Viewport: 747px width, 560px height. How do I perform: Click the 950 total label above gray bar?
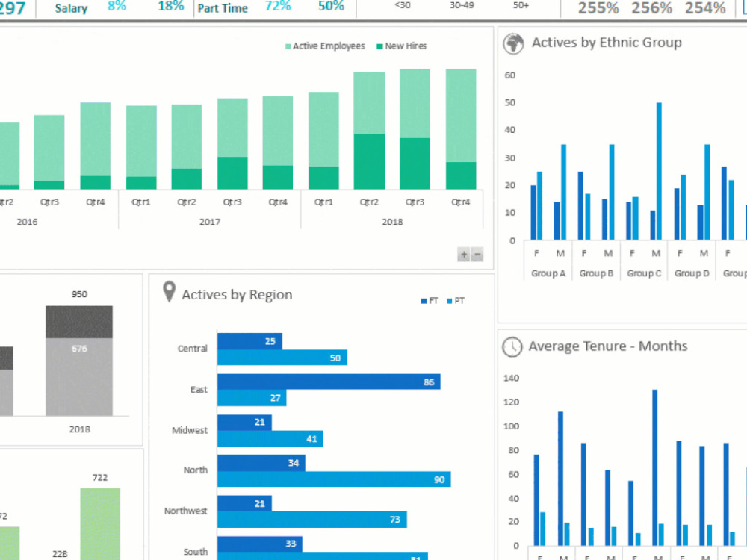(x=79, y=294)
